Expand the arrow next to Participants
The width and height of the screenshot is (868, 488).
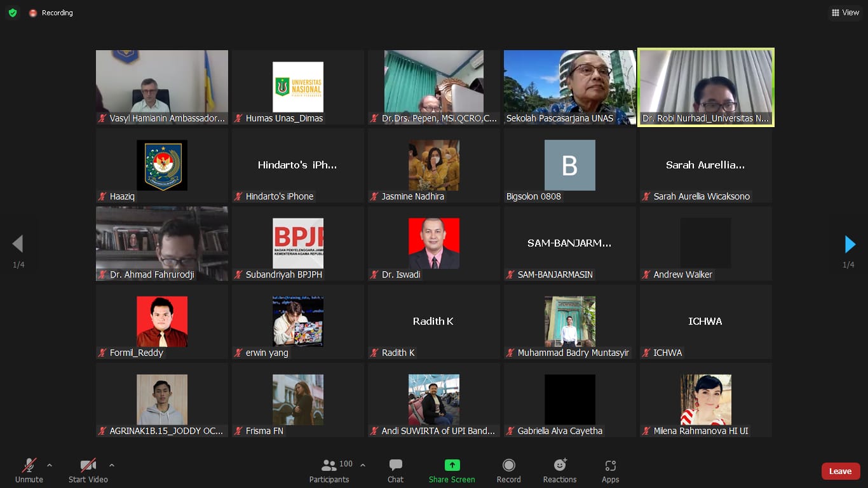click(x=363, y=465)
